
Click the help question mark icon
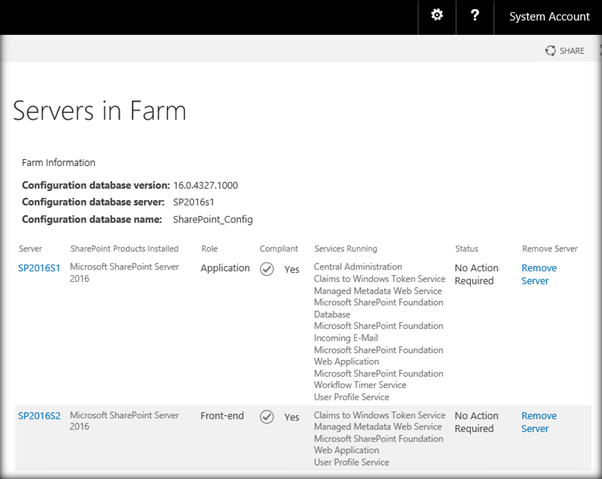pyautogui.click(x=474, y=15)
